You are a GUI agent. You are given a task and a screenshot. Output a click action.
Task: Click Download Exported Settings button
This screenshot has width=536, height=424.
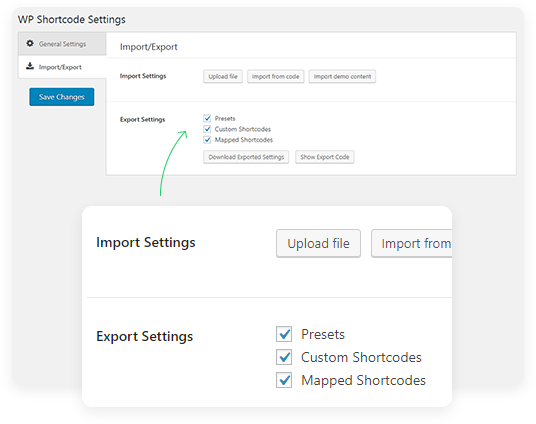[x=246, y=157]
